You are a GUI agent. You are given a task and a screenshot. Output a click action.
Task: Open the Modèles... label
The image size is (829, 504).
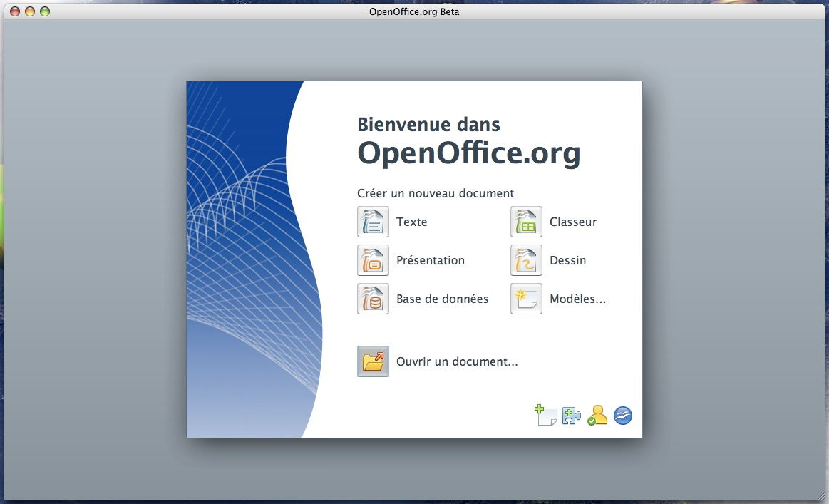pyautogui.click(x=578, y=299)
